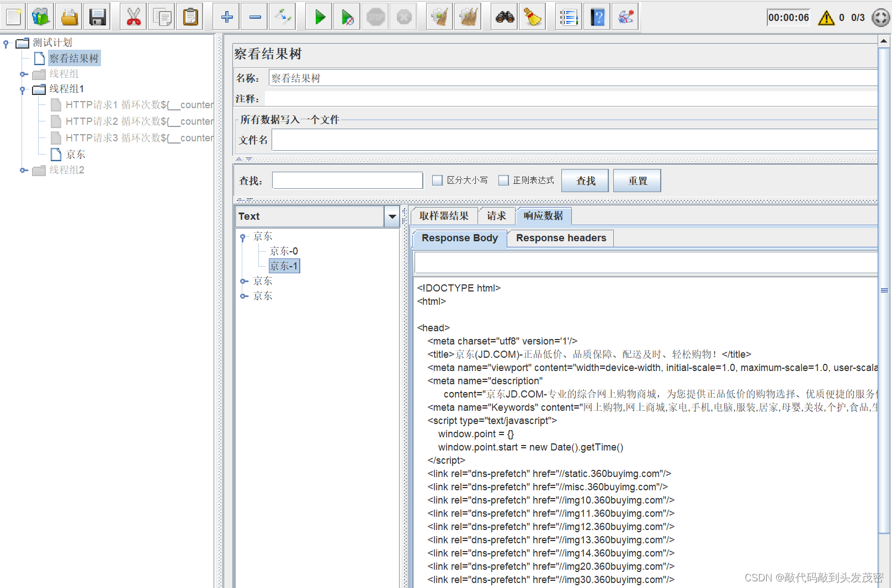Switch to the 取样器结果 tab
Screen dimensions: 892x588
pyautogui.click(x=444, y=216)
